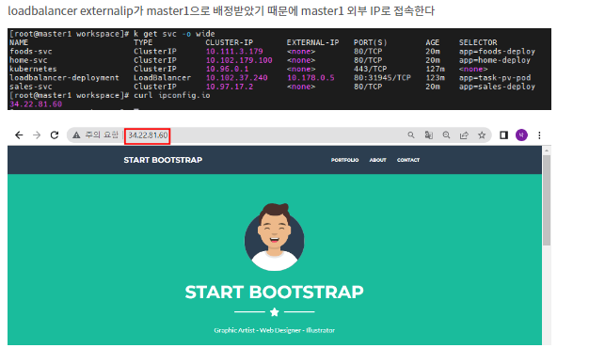Click the cartoon avatar image

(274, 237)
